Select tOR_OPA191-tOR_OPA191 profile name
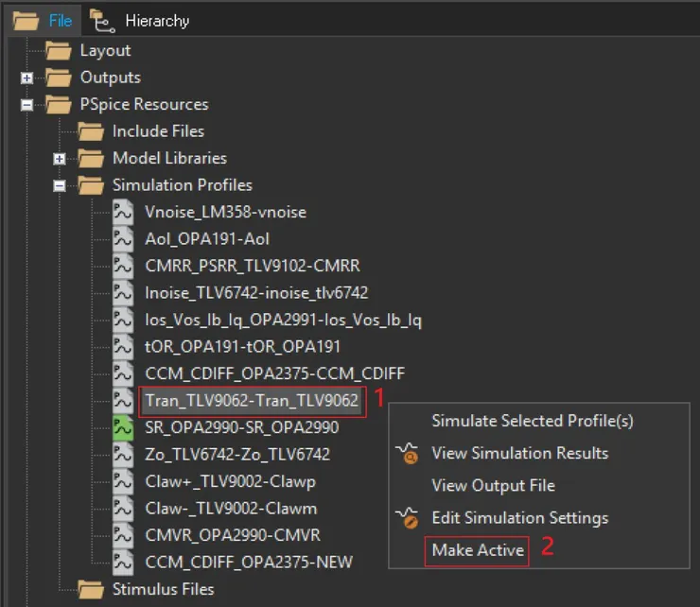Screen dimensions: 700x607 pyautogui.click(x=242, y=347)
